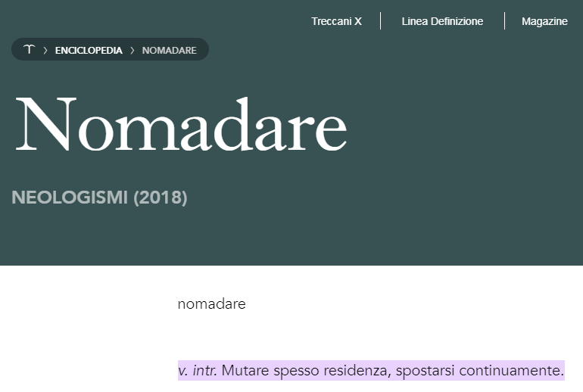583x392 pixels.
Task: Click the lowercase nomadare entry word
Action: [211, 304]
